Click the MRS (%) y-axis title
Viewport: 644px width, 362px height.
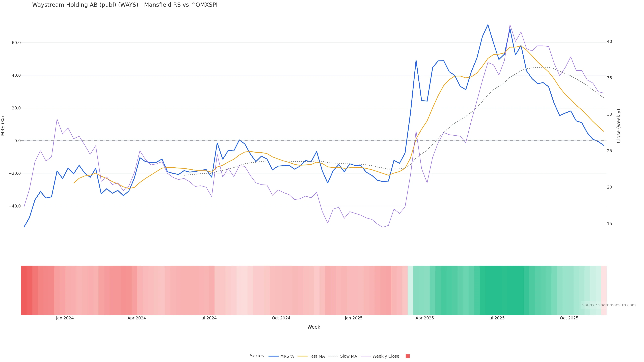(x=3, y=126)
